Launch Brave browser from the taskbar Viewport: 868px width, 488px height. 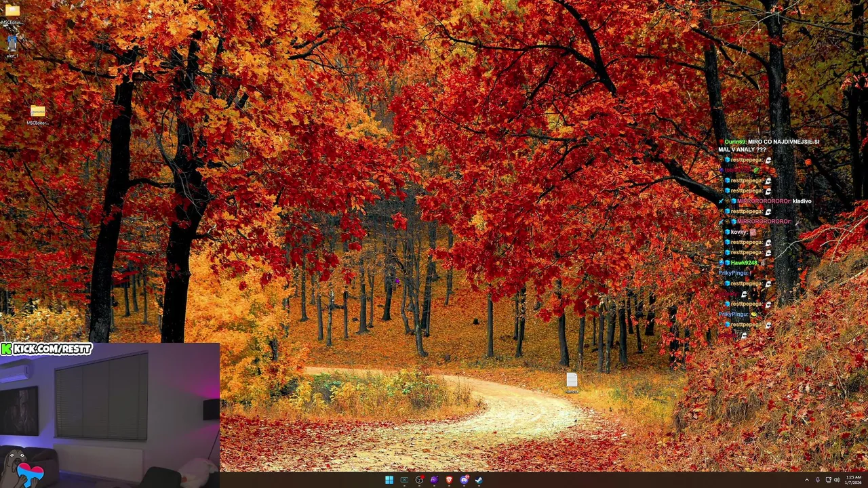coord(449,480)
